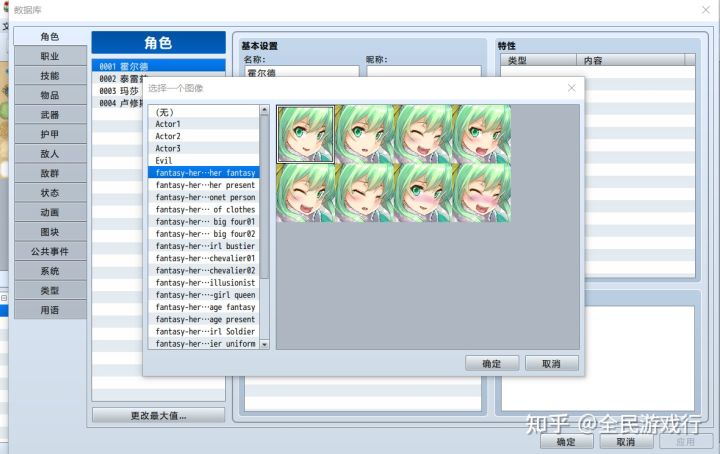Open the 角色 tab in database sidebar

[50, 37]
